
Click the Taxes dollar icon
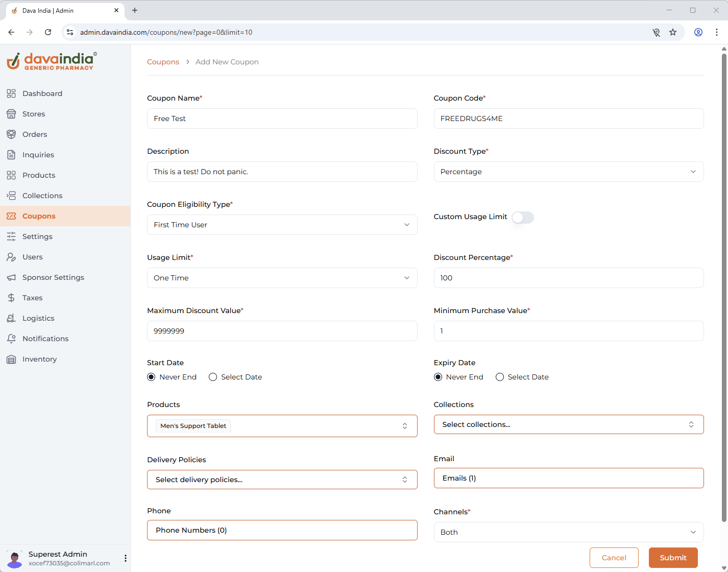point(11,298)
